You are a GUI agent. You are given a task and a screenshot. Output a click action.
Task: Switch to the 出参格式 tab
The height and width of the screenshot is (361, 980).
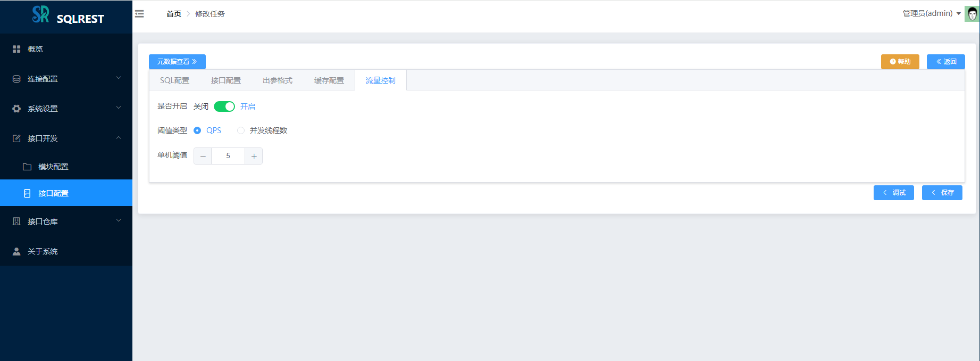(278, 80)
